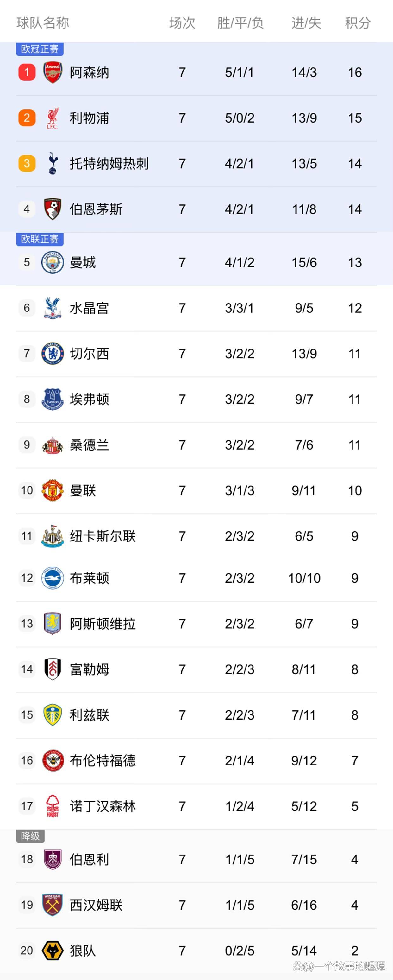Image resolution: width=393 pixels, height=980 pixels.
Task: Tap the Liverpool liver bird logo
Action: tap(53, 118)
